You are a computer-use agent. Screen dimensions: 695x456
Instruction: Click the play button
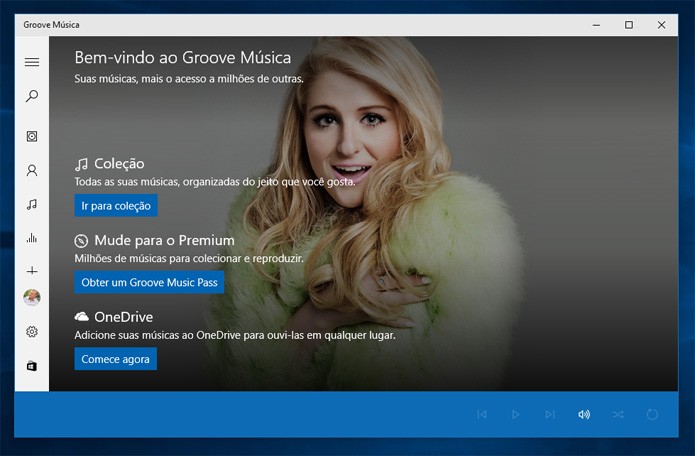[x=515, y=414]
